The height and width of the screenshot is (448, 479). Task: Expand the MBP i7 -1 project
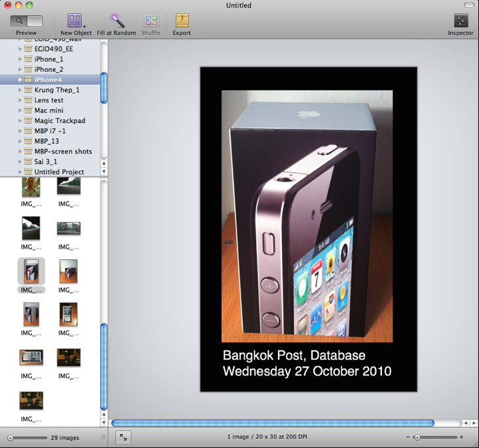click(20, 131)
